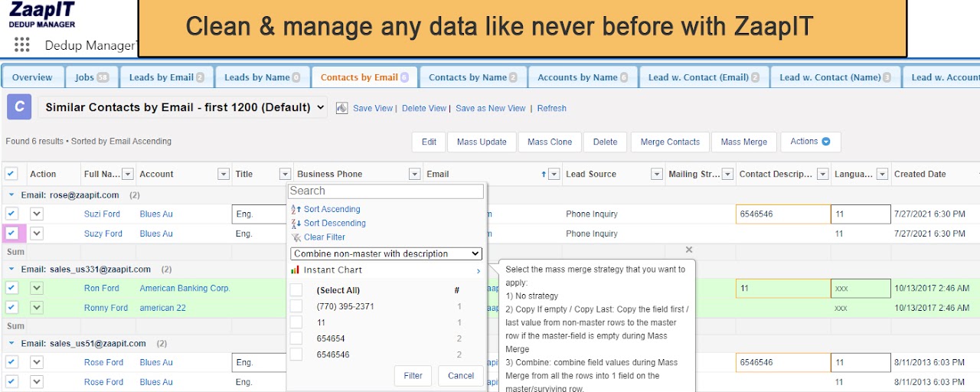Click the Save as New View link
980x392 pixels.
coord(491,109)
